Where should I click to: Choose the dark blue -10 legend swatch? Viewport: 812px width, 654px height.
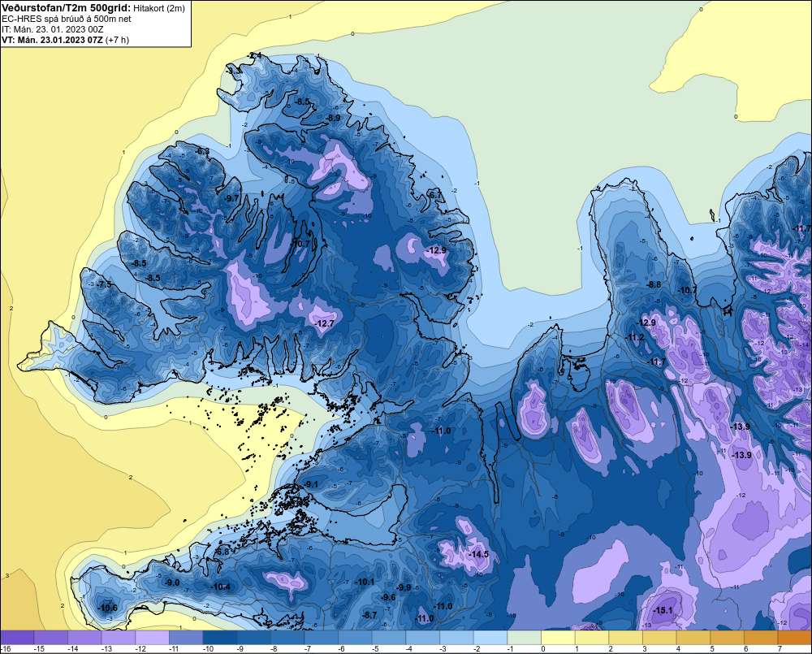tap(220, 637)
